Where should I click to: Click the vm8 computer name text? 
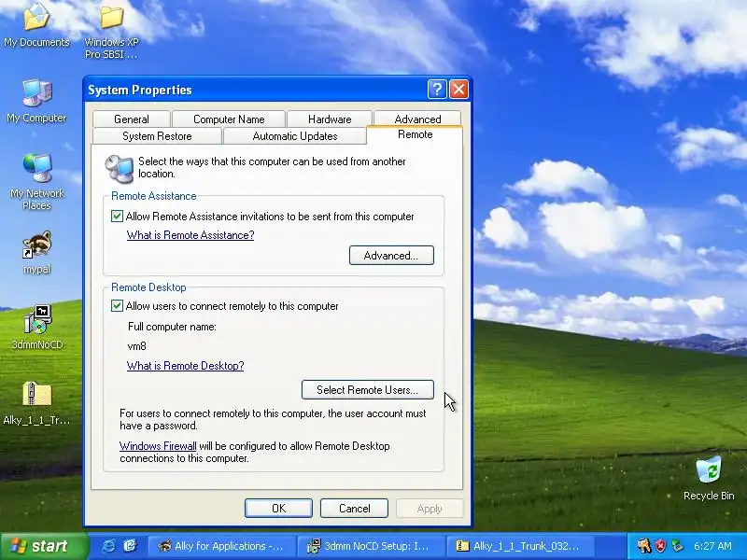136,346
